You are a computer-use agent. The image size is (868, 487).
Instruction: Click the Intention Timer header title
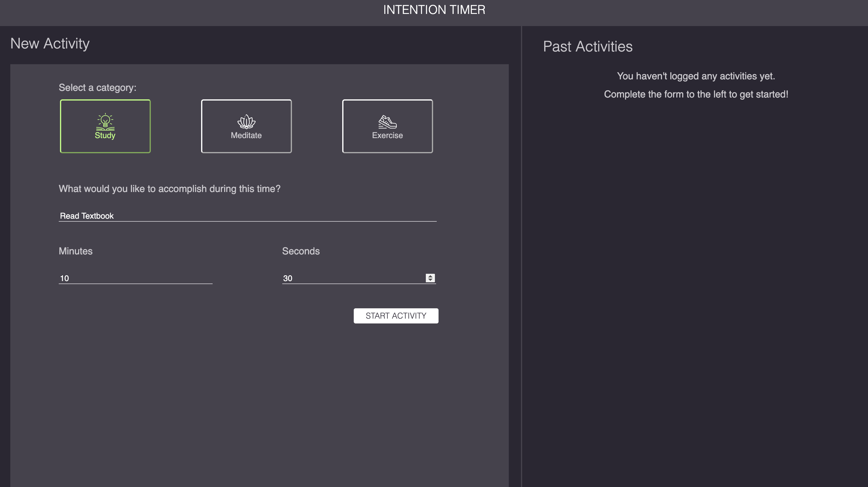(x=434, y=9)
